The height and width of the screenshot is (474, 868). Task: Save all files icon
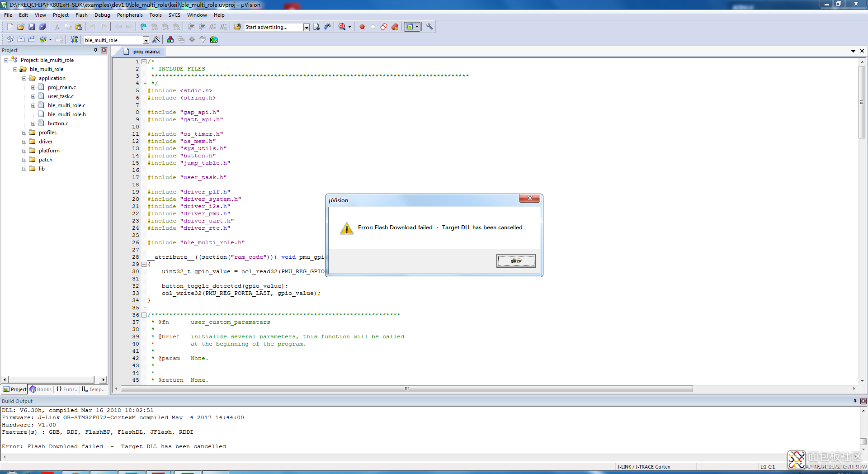(42, 27)
